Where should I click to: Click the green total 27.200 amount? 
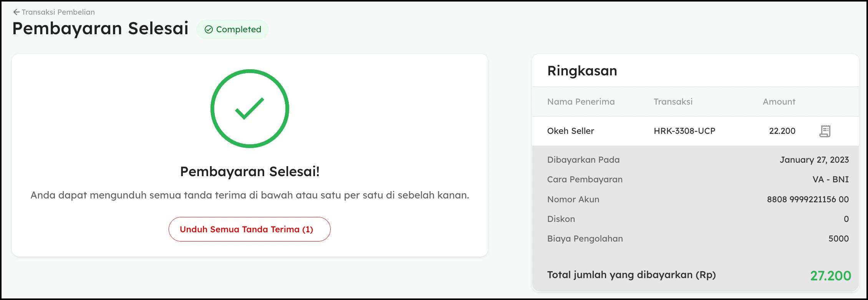point(830,275)
